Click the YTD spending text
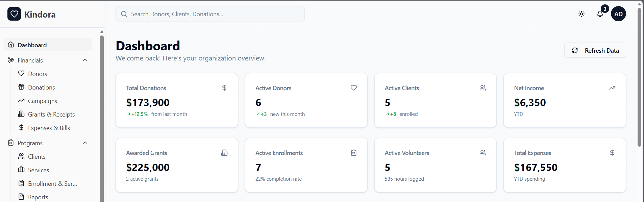The height and width of the screenshot is (202, 644). tap(529, 179)
